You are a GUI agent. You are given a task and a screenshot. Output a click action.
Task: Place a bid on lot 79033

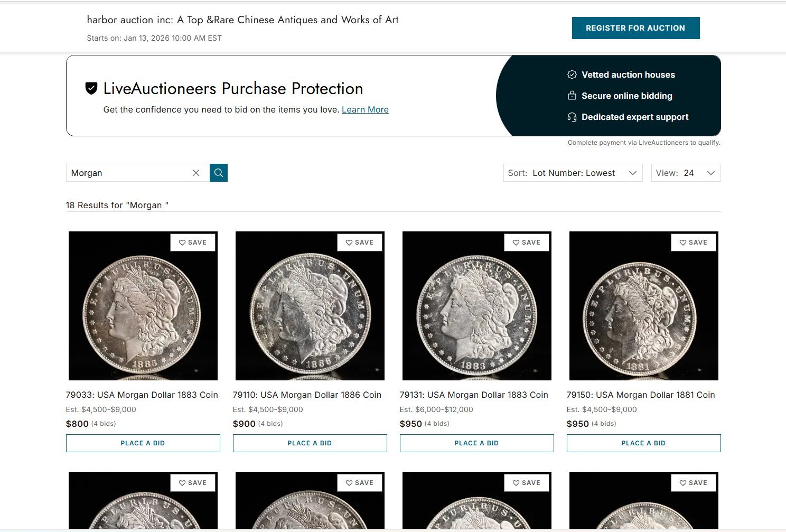[x=143, y=443]
